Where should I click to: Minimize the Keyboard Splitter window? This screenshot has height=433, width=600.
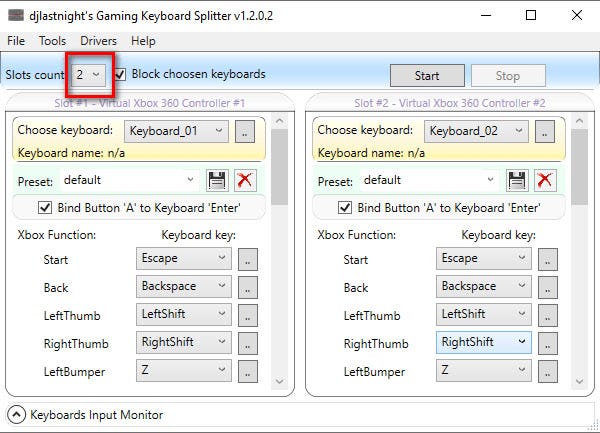pyautogui.click(x=486, y=16)
